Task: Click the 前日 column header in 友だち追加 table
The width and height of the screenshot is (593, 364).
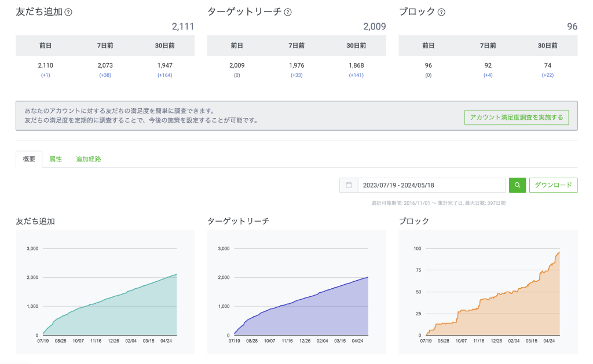Action: [x=45, y=46]
